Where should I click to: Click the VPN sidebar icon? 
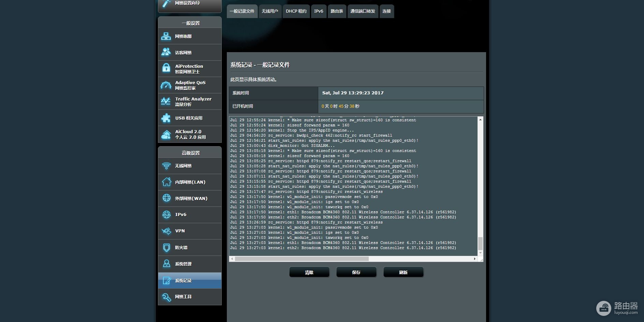tap(166, 231)
